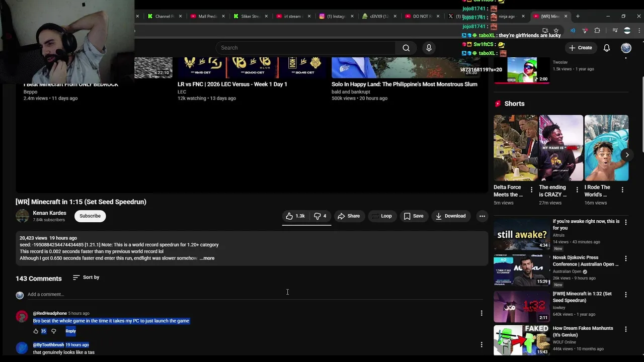Open @ByToothbrush's profile link
This screenshot has width=644, height=362.
pyautogui.click(x=48, y=345)
